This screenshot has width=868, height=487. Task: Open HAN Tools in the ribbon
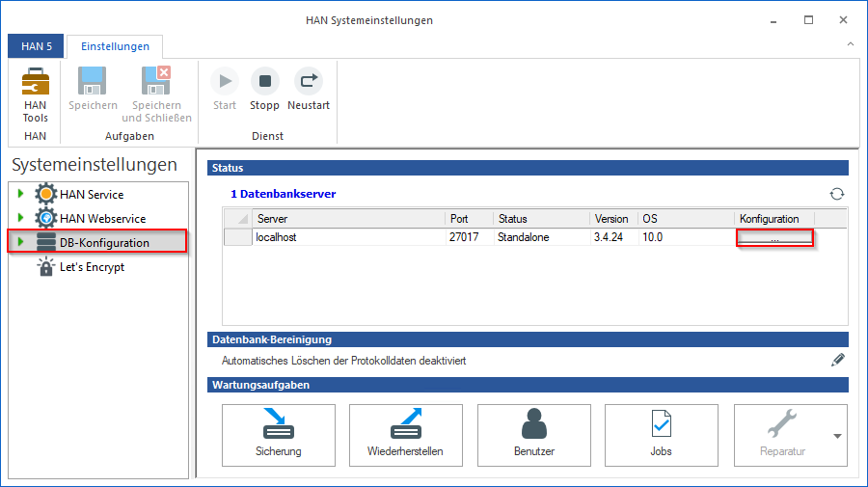(x=35, y=95)
